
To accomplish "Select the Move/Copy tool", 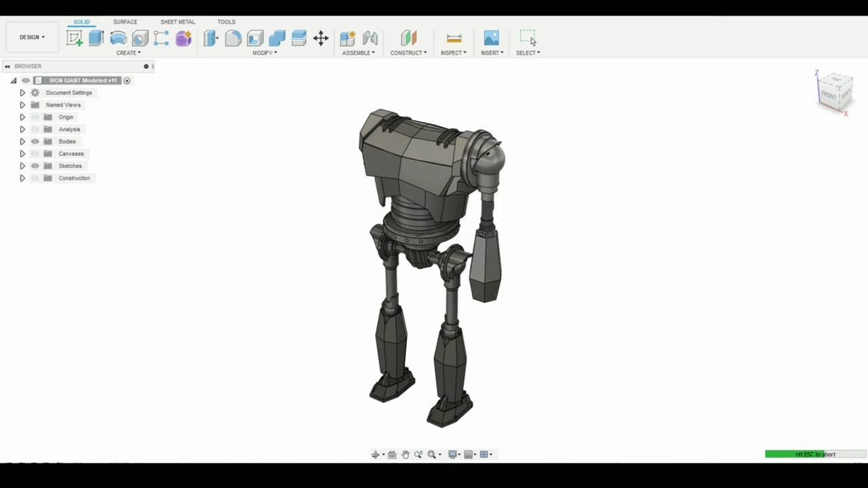I will pyautogui.click(x=321, y=38).
